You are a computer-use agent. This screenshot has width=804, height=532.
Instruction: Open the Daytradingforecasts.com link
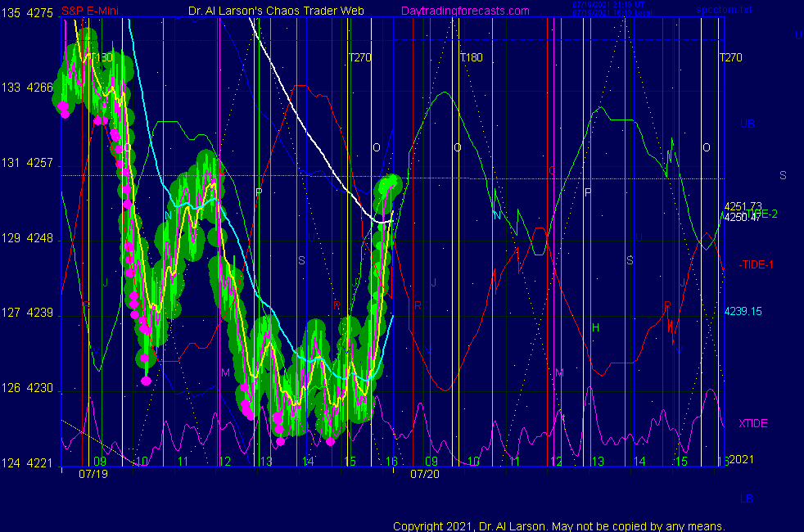465,11
